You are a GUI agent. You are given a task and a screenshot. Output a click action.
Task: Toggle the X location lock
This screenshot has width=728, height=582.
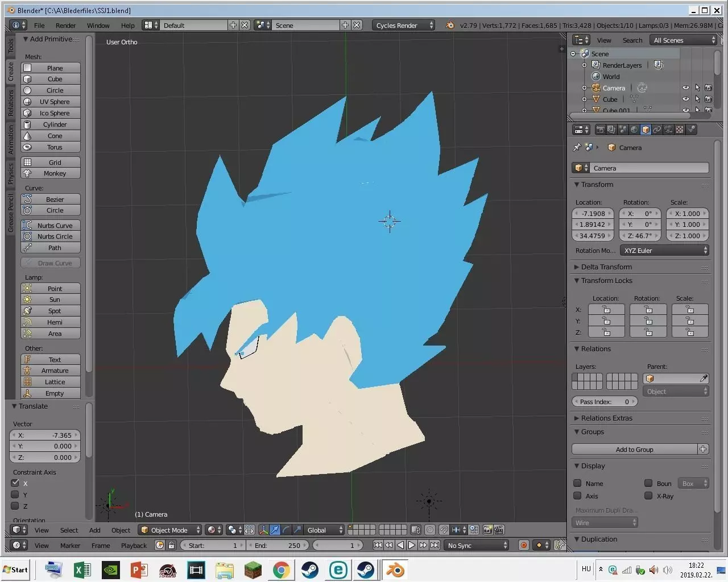[x=606, y=309]
